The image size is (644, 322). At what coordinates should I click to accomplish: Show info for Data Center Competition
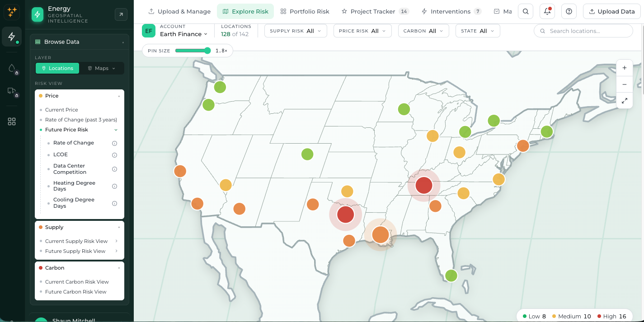click(114, 169)
